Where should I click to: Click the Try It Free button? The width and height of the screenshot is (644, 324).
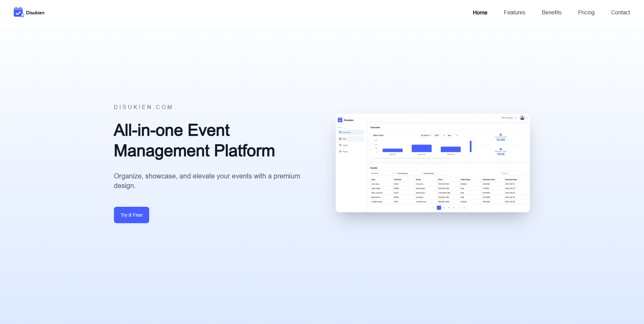(131, 215)
